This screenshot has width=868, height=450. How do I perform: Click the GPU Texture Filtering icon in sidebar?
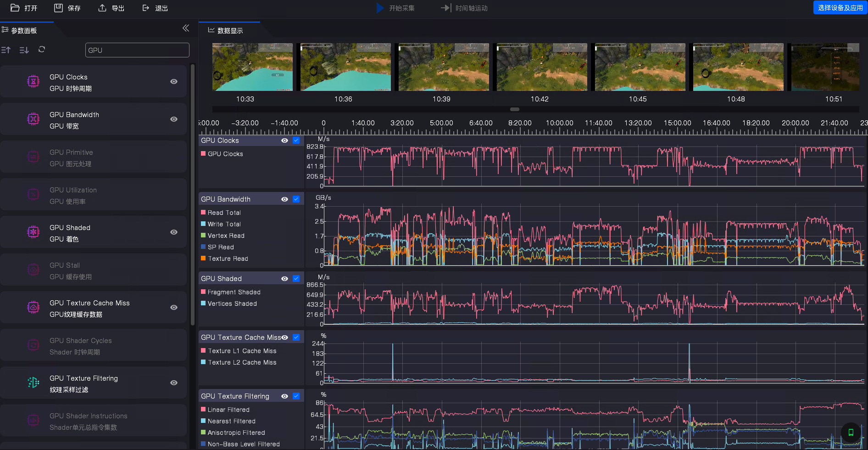point(33,382)
